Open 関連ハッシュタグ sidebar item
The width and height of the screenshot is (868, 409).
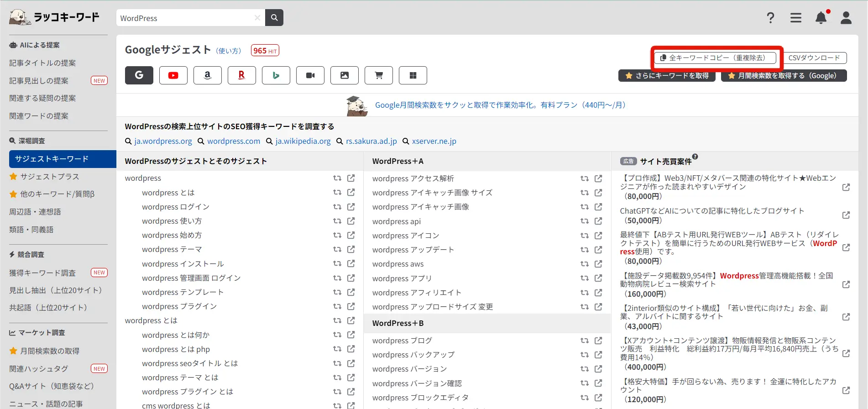tap(39, 369)
